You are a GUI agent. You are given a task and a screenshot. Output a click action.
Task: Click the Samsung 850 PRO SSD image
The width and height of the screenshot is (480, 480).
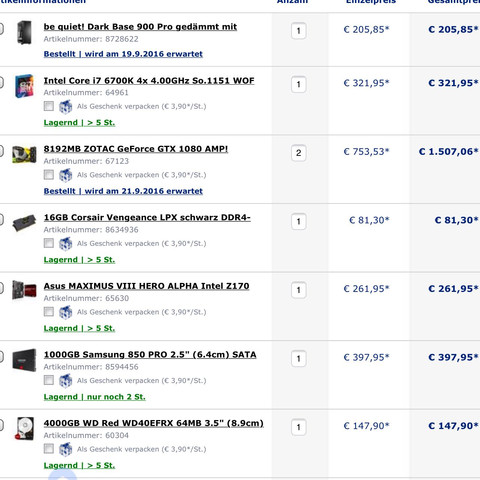coord(24,360)
